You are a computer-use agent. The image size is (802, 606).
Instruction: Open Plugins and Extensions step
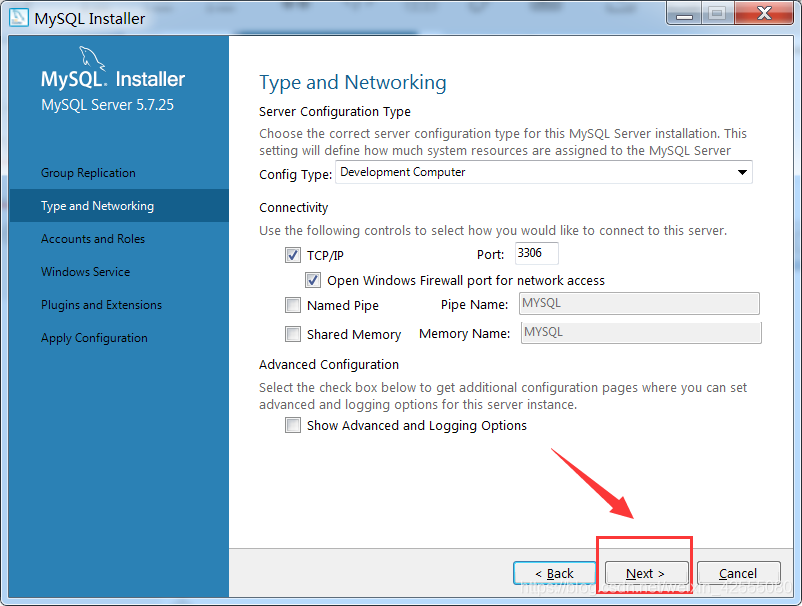(x=119, y=305)
